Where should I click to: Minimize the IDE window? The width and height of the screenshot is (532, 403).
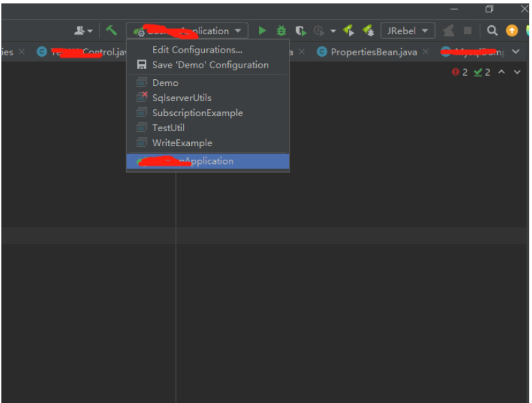click(x=454, y=9)
